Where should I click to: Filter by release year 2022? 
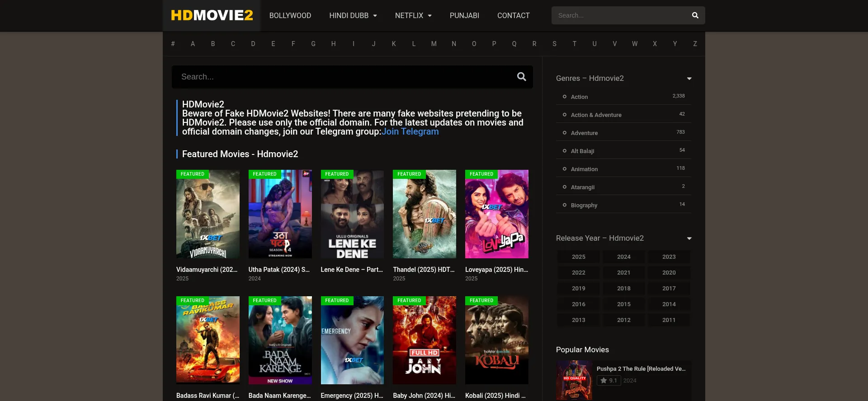pos(579,272)
